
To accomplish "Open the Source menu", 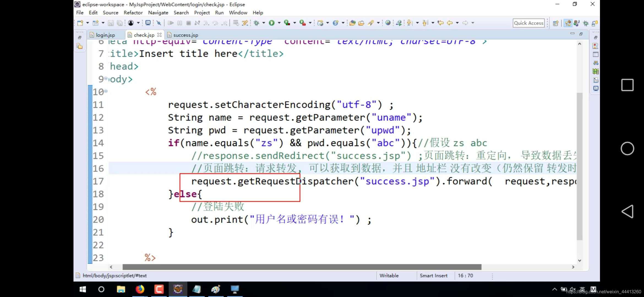I will (x=110, y=13).
